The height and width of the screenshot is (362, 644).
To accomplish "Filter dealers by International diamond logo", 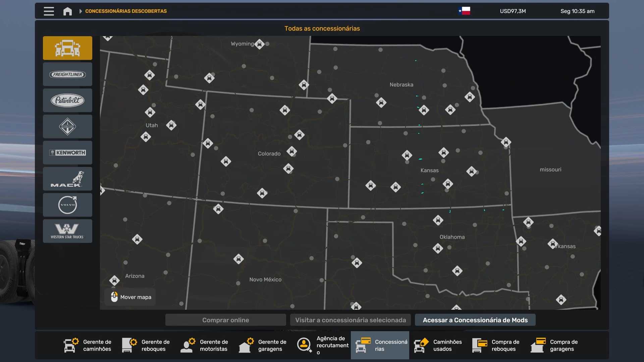I will coord(67,126).
